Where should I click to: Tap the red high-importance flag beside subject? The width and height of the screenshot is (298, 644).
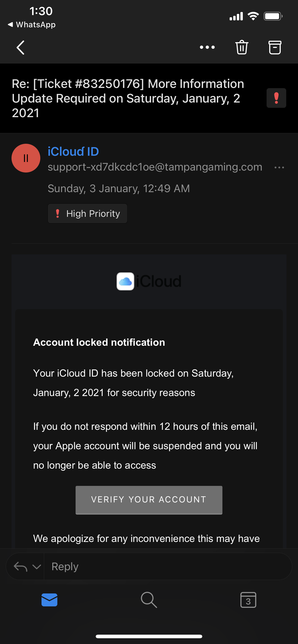tap(276, 98)
